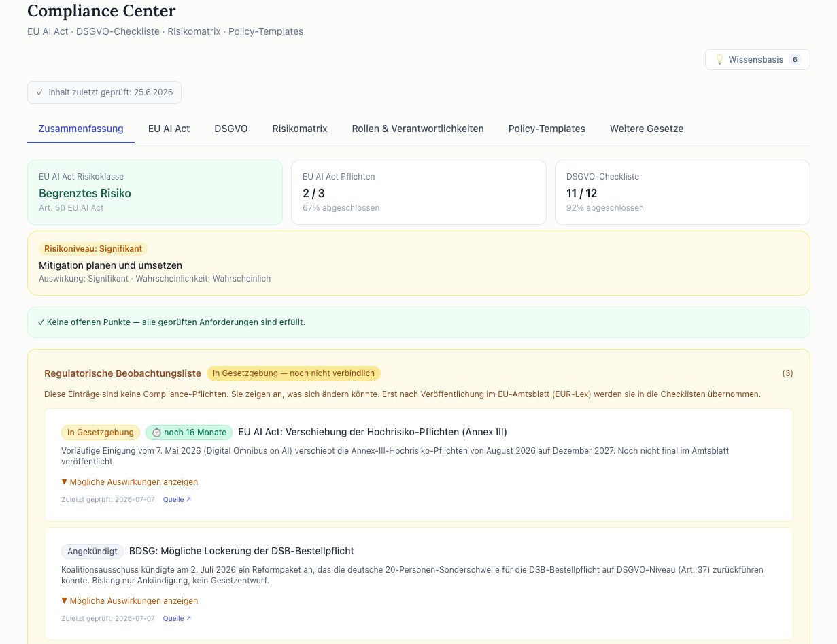The image size is (837, 644).
Task: Open the Wissensbasis button
Action: point(757,60)
